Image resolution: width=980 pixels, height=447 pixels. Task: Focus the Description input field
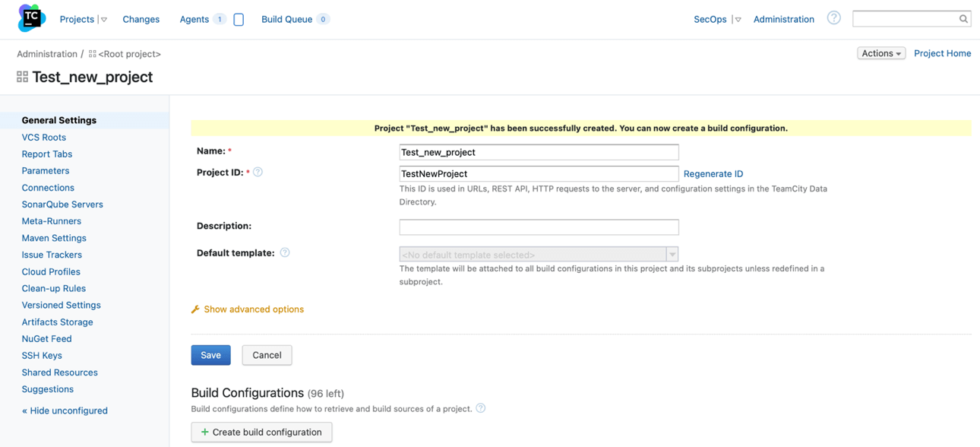point(539,227)
